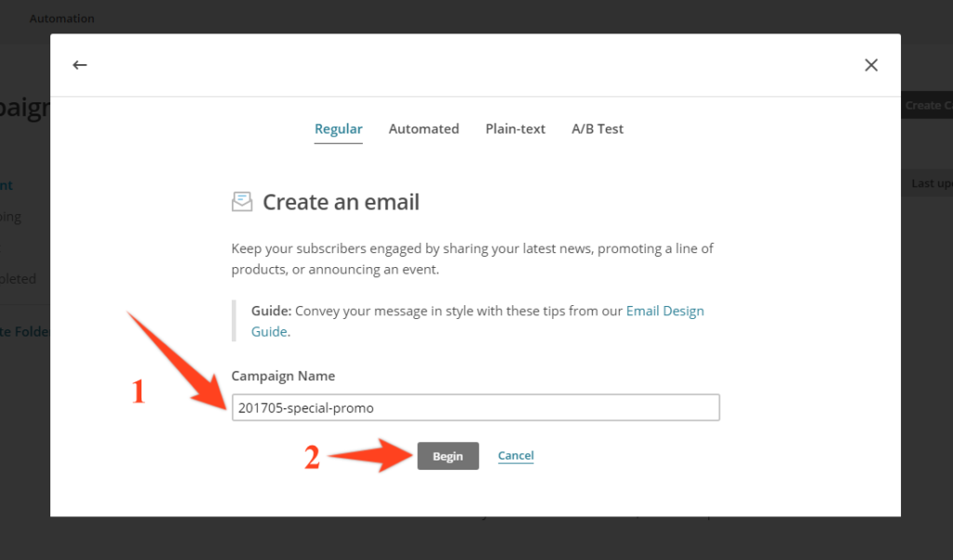This screenshot has height=560, width=953.
Task: Click the partially hidden Create Campaign button
Action: click(x=927, y=105)
